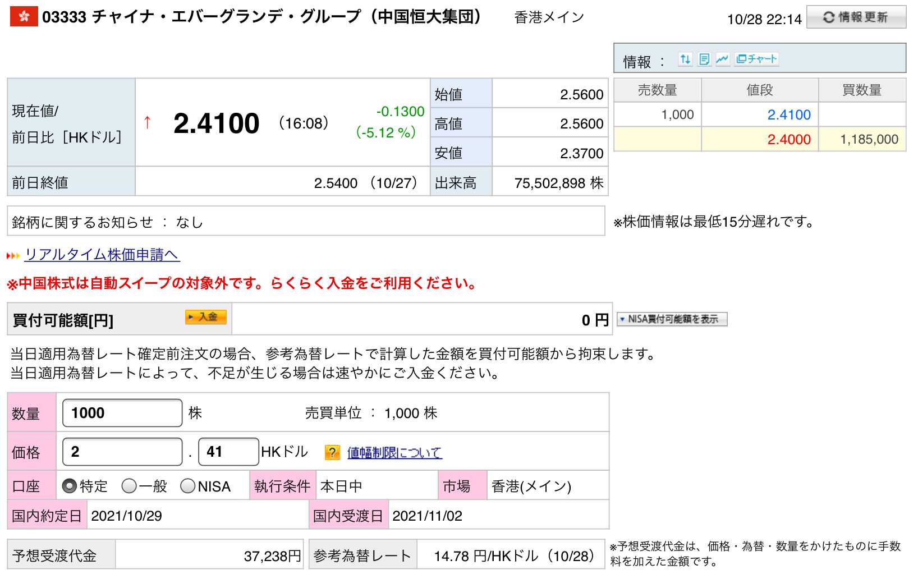Viewport: 918px width, 588px height.
Task: Click ask price 2.4100 in order book
Action: point(789,115)
